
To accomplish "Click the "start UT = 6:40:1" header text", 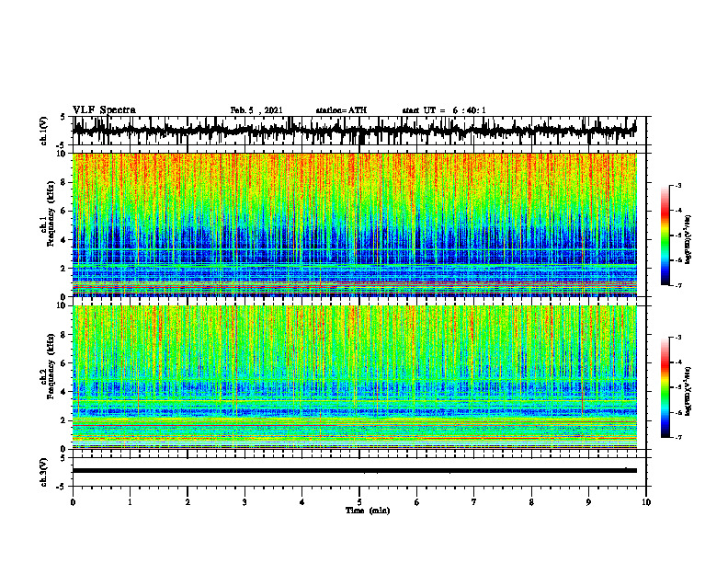I will tap(444, 110).
